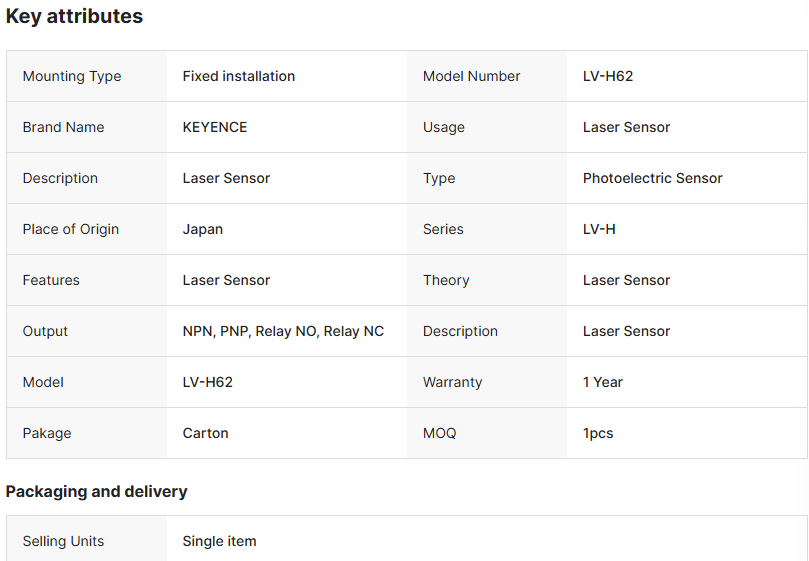This screenshot has width=809, height=561.
Task: Click the Theory label cell
Action: [446, 280]
